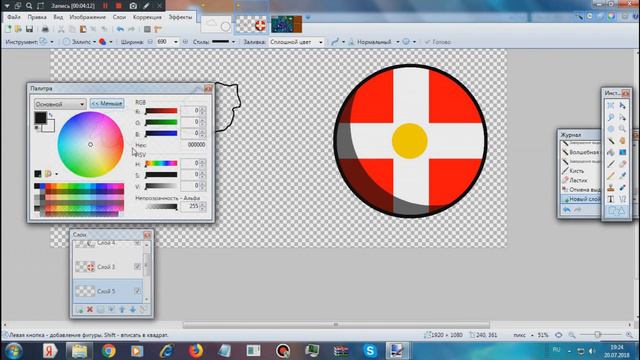Screen dimensions: 640x360
Task: Select the Rectangle Select tool
Action: [x=611, y=106]
